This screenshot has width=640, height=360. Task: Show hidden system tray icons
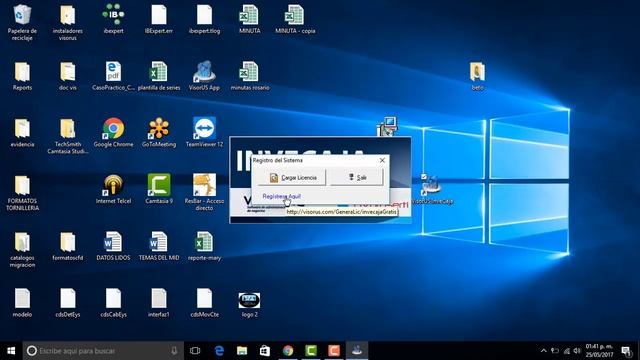tap(543, 351)
